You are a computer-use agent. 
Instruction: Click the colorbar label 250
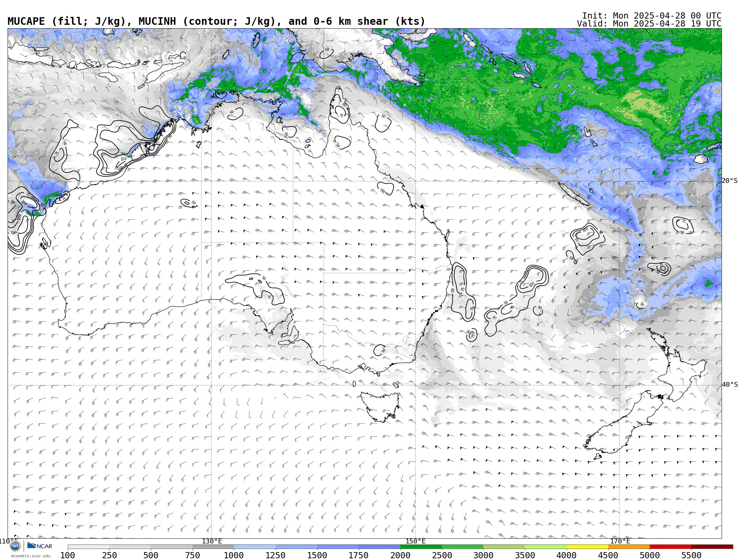(x=109, y=556)
